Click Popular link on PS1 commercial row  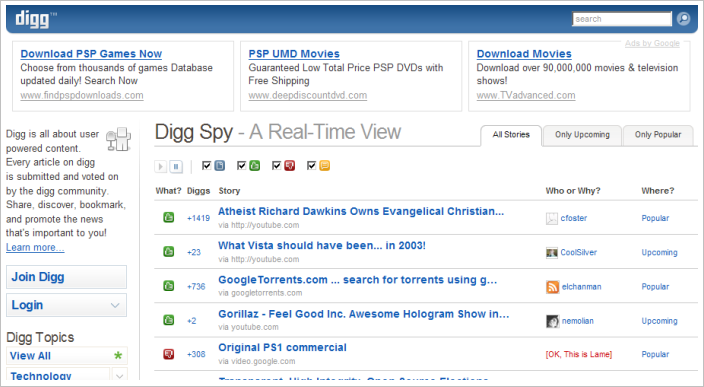655,354
